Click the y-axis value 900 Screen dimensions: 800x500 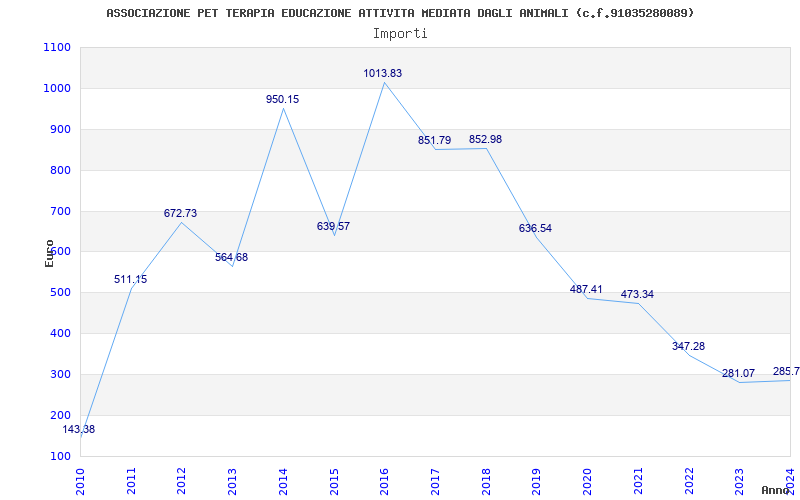click(60, 130)
